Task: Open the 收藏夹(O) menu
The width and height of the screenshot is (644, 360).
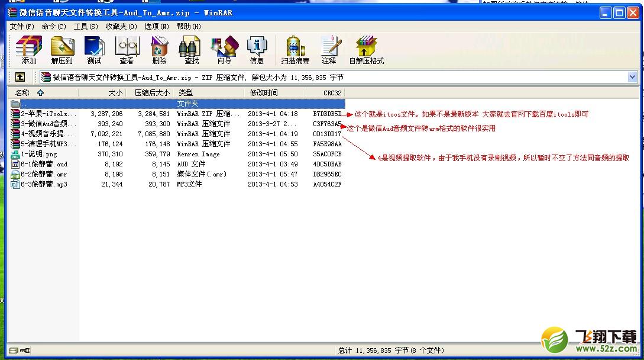Action: (121, 26)
